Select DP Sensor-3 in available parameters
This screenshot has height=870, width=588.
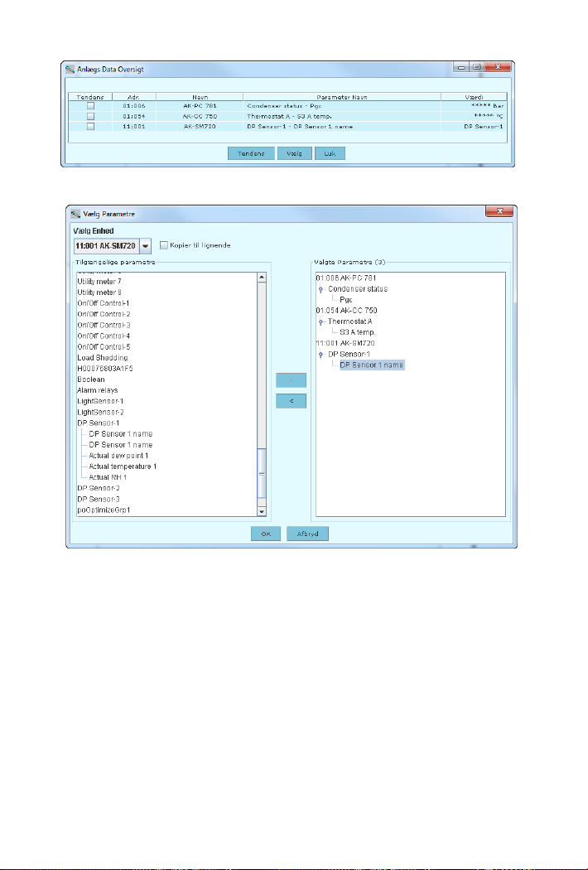(99, 499)
